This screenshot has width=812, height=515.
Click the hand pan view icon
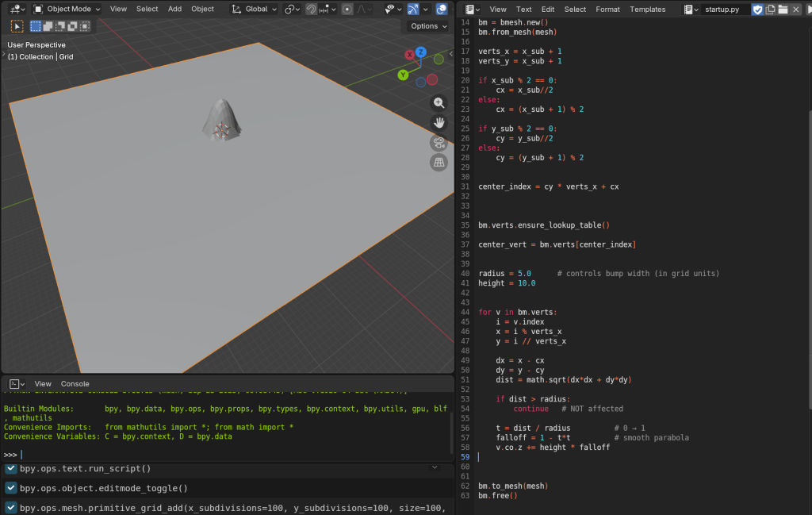point(439,123)
